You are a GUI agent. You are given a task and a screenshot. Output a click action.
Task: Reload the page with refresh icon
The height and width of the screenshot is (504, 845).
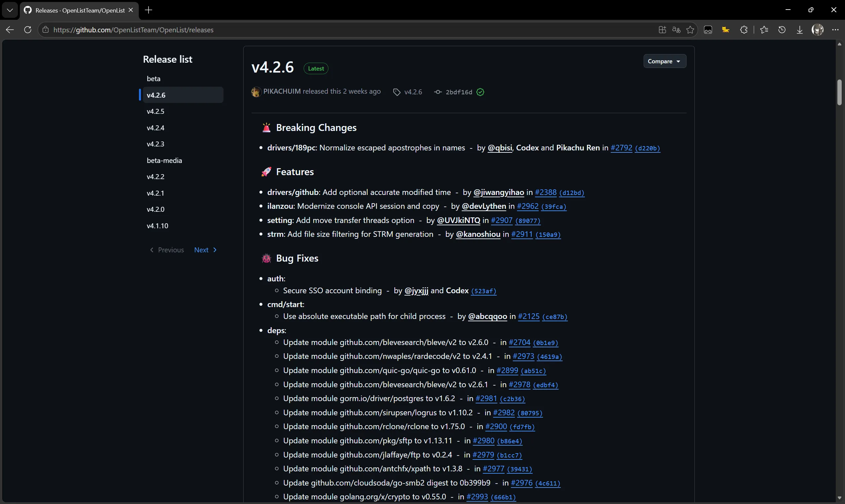pos(28,30)
